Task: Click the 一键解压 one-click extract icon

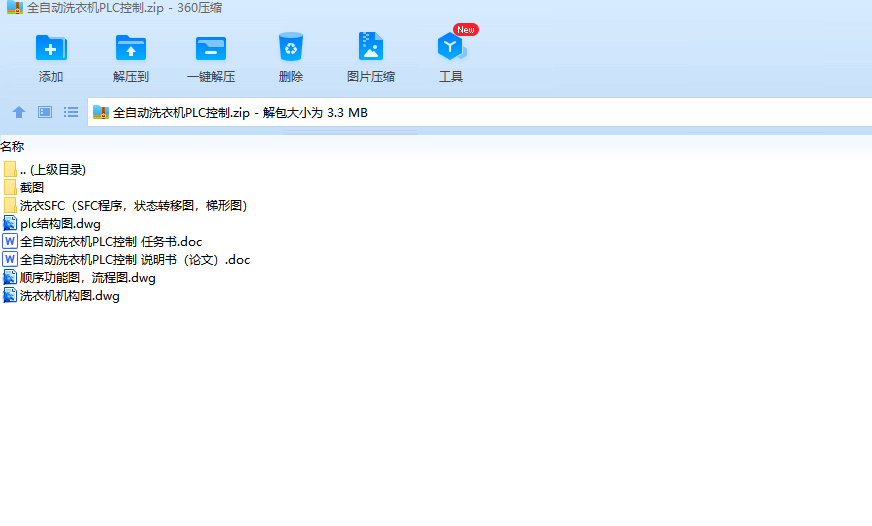Action: pos(211,48)
